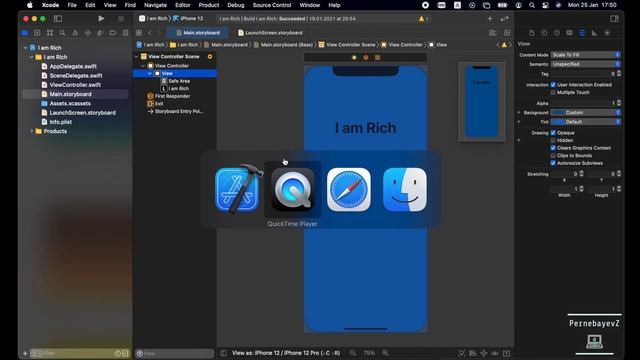Select Xcode in the app switcher

click(x=237, y=189)
